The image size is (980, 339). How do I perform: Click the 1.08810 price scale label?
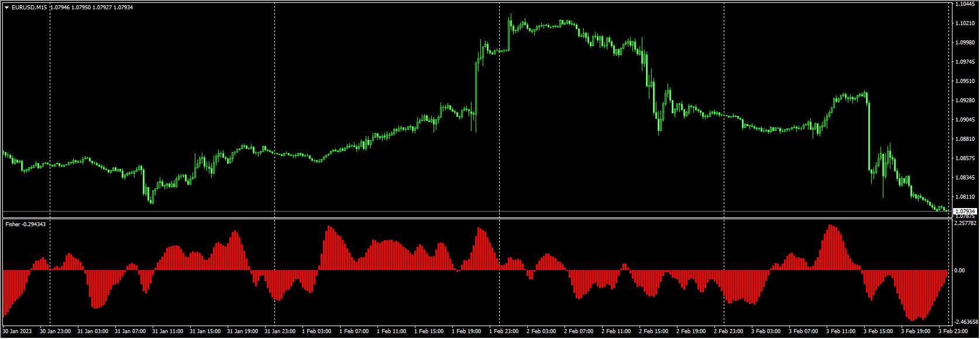coord(965,139)
